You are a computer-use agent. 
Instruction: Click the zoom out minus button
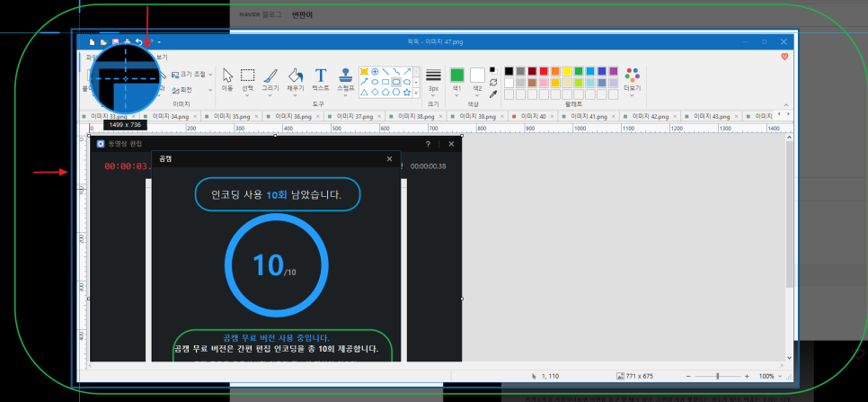688,376
